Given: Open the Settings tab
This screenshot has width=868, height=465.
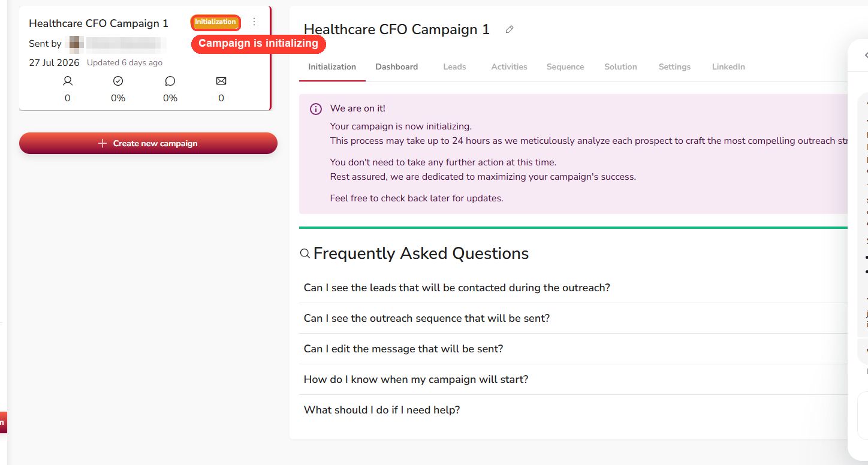Looking at the screenshot, I should point(674,67).
